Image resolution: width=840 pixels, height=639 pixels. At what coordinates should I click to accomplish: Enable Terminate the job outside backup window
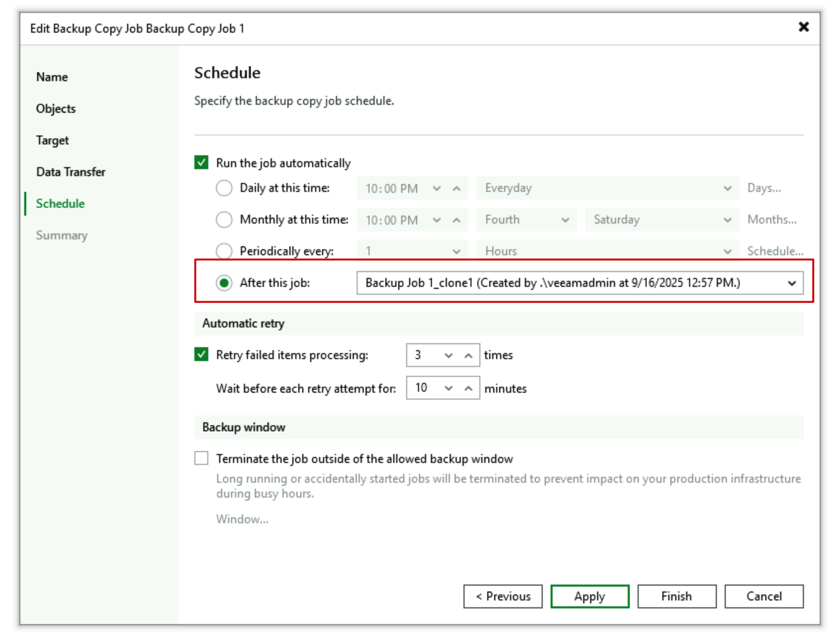[x=201, y=458]
